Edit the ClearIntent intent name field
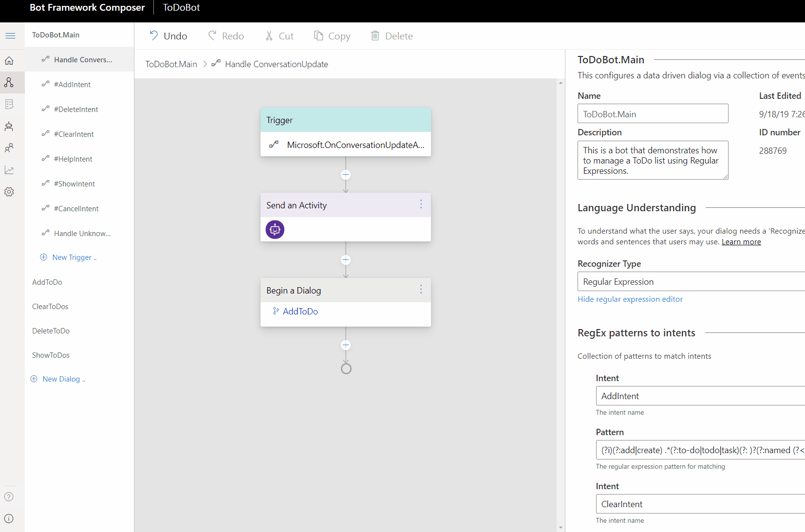This screenshot has height=532, width=805. click(x=700, y=504)
